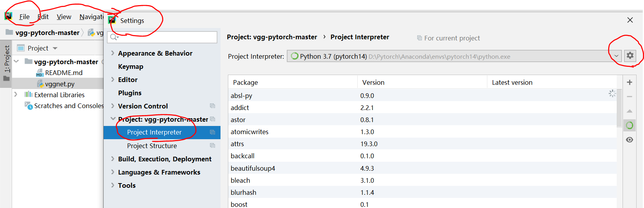This screenshot has width=644, height=208.
Task: Expand the Tools settings group
Action: pyautogui.click(x=113, y=185)
